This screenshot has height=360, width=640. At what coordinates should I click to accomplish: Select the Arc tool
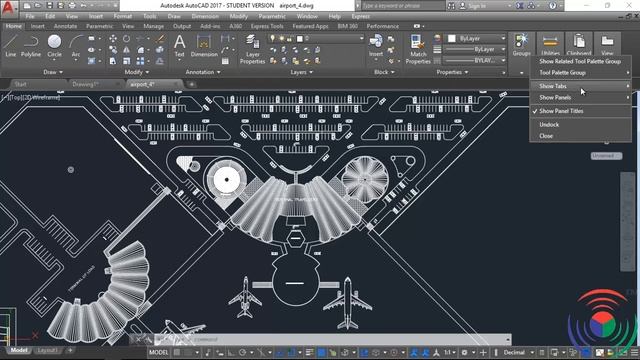(x=76, y=46)
